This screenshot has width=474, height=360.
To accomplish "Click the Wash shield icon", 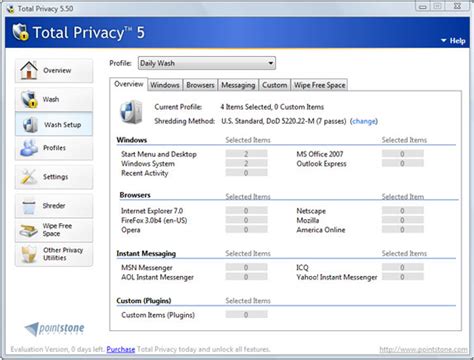I will coord(29,99).
